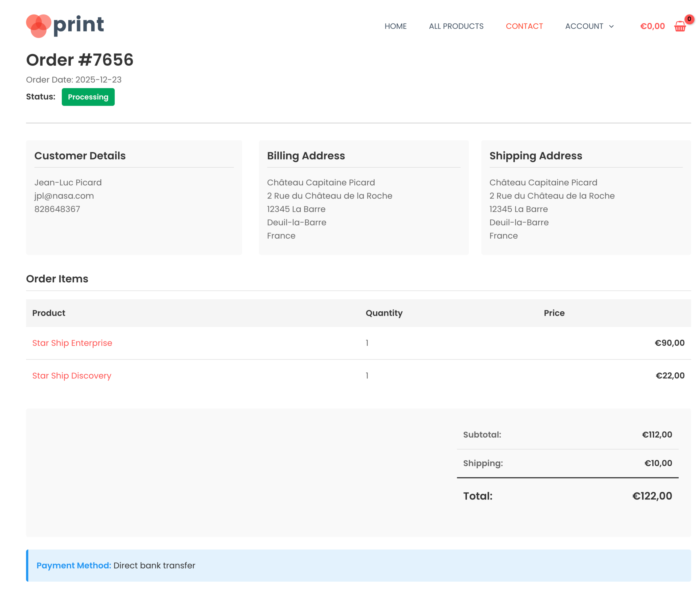
Task: Click the €0,00 cart total
Action: tap(652, 26)
